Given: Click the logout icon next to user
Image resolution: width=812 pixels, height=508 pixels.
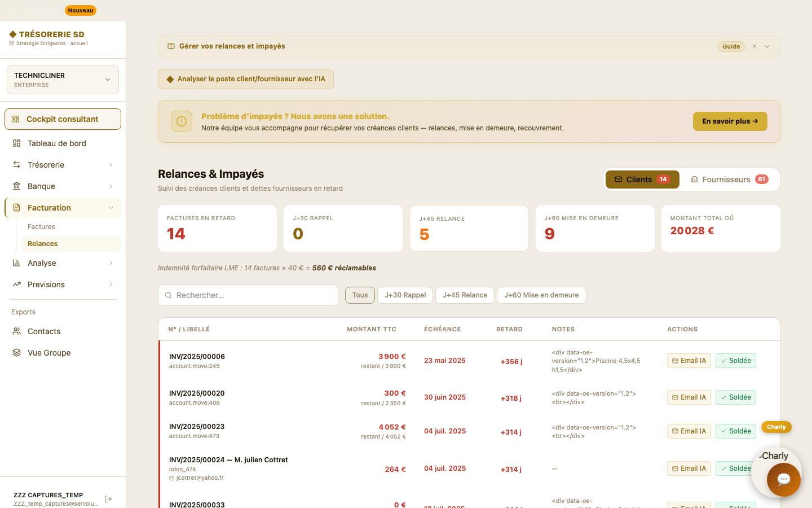Looking at the screenshot, I should pyautogui.click(x=108, y=499).
